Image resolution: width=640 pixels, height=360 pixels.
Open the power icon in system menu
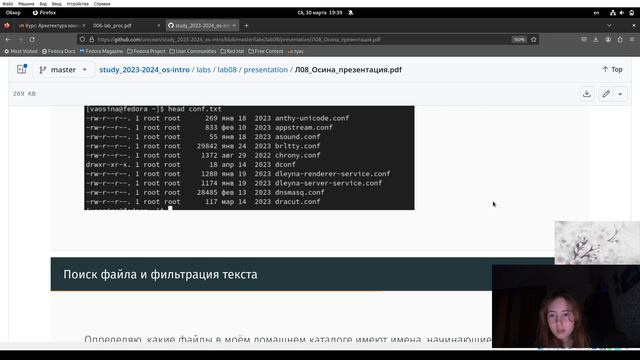click(632, 13)
